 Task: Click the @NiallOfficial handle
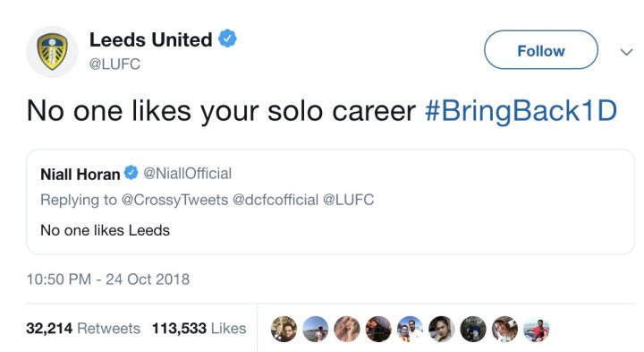(187, 174)
